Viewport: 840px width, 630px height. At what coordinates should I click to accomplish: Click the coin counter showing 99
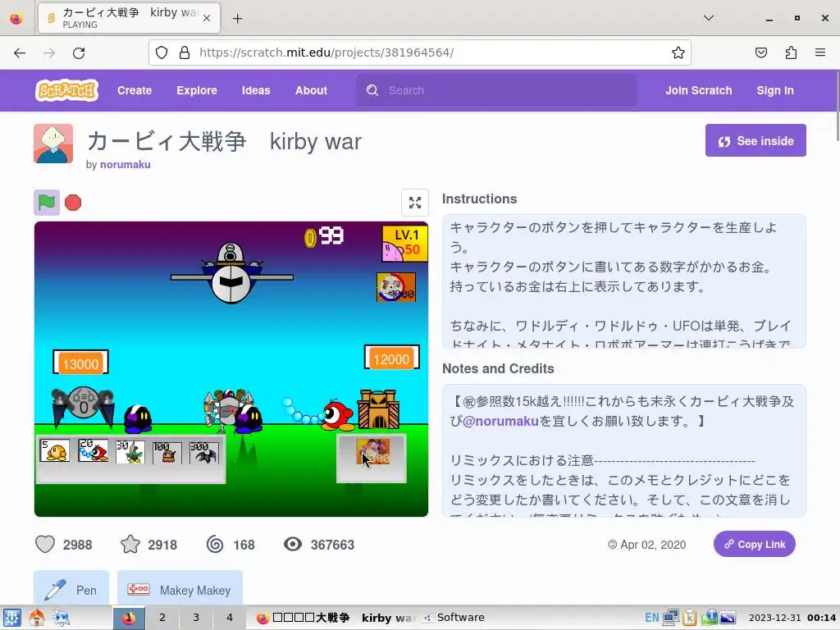click(324, 236)
